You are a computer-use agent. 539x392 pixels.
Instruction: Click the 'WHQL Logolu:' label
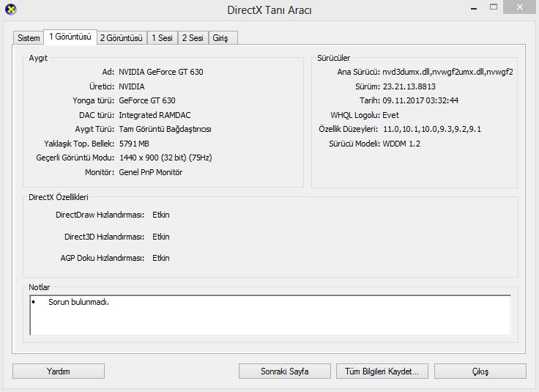click(355, 115)
